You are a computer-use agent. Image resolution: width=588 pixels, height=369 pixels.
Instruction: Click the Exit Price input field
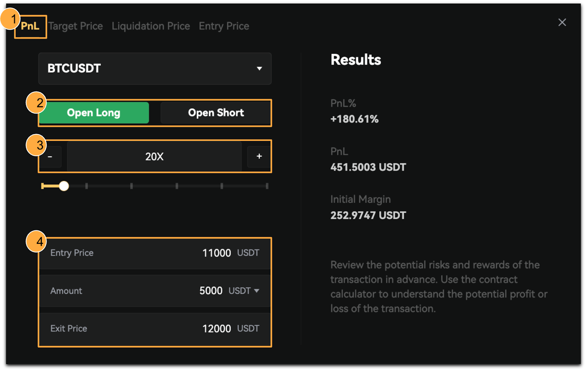(155, 329)
